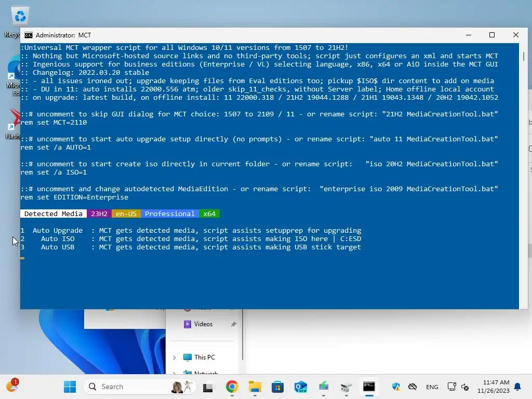This screenshot has height=399, width=532.
Task: Change input language via ENG indicator
Action: tap(432, 387)
